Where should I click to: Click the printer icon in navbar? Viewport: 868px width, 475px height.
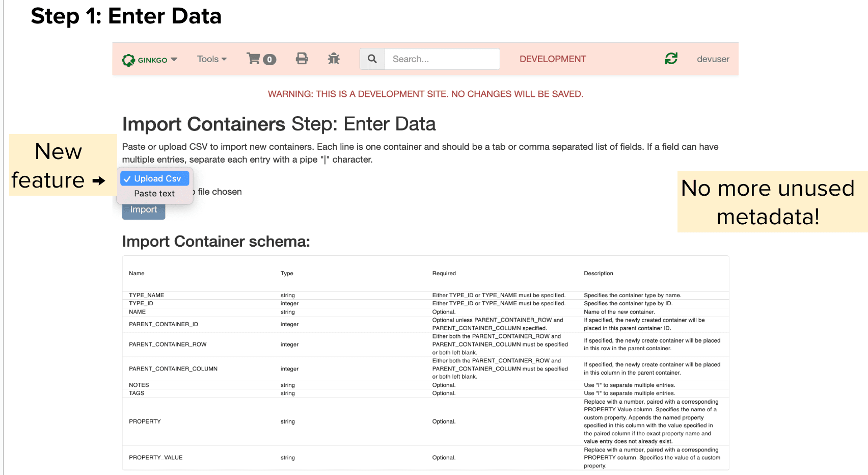click(x=302, y=59)
